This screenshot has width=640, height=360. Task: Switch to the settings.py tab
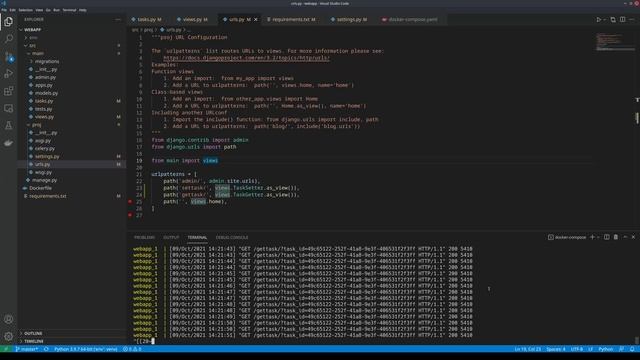349,19
